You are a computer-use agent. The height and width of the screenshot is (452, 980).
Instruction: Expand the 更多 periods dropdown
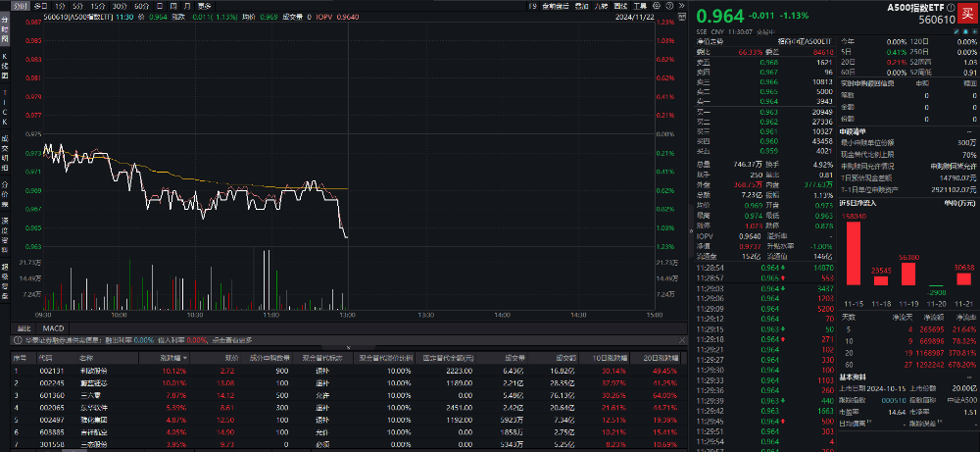pyautogui.click(x=204, y=5)
